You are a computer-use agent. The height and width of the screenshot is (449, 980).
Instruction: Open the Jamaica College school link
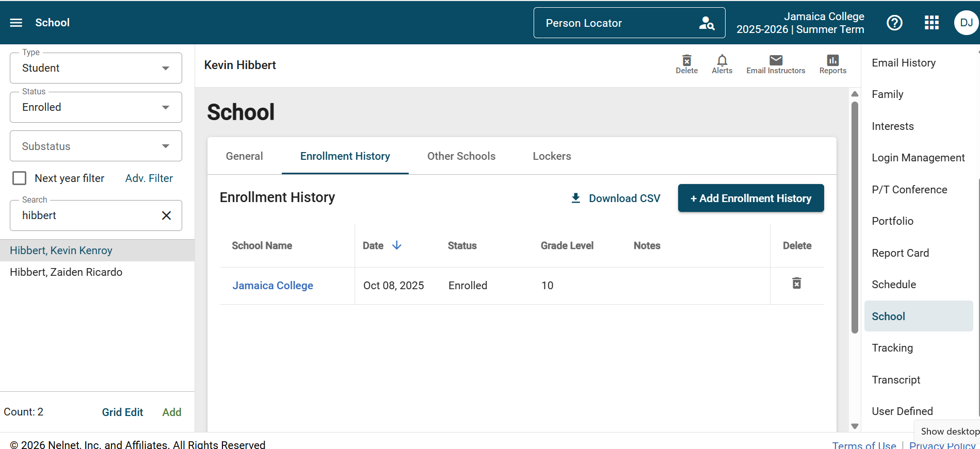click(x=273, y=286)
